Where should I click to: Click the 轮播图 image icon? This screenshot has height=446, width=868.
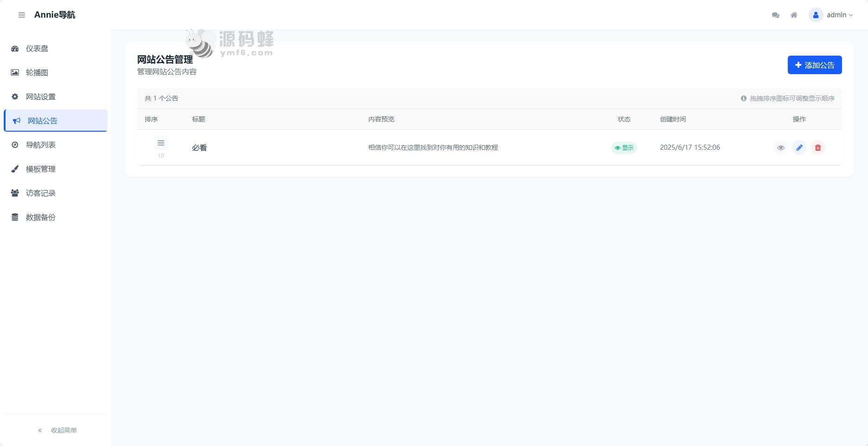coord(15,72)
